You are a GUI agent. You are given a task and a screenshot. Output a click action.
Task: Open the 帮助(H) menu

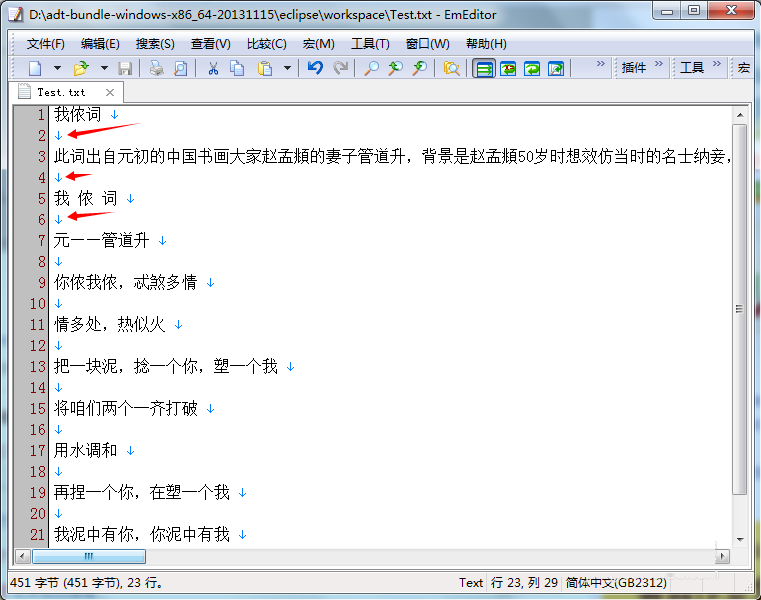tap(486, 44)
